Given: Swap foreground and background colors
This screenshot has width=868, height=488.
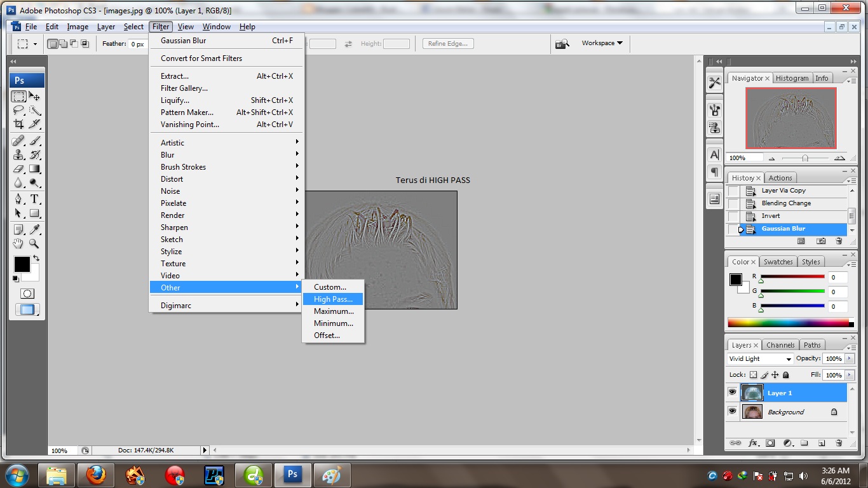Looking at the screenshot, I should click(36, 259).
